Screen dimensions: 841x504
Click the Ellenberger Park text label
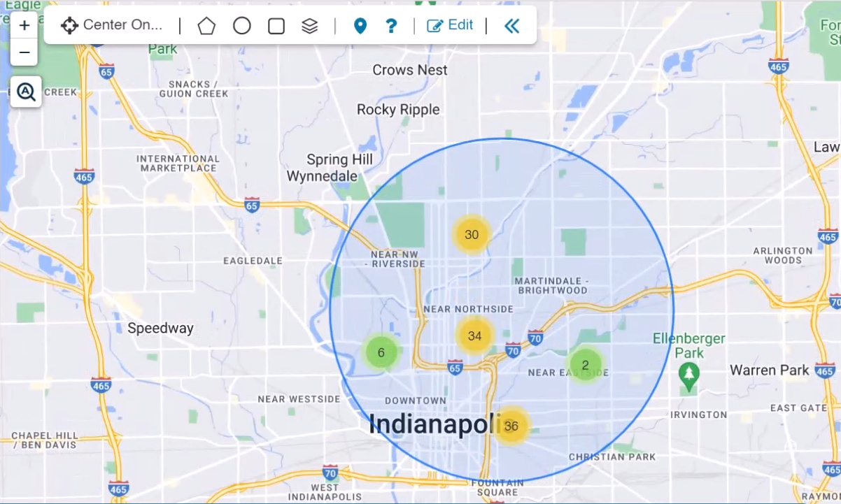(x=689, y=345)
